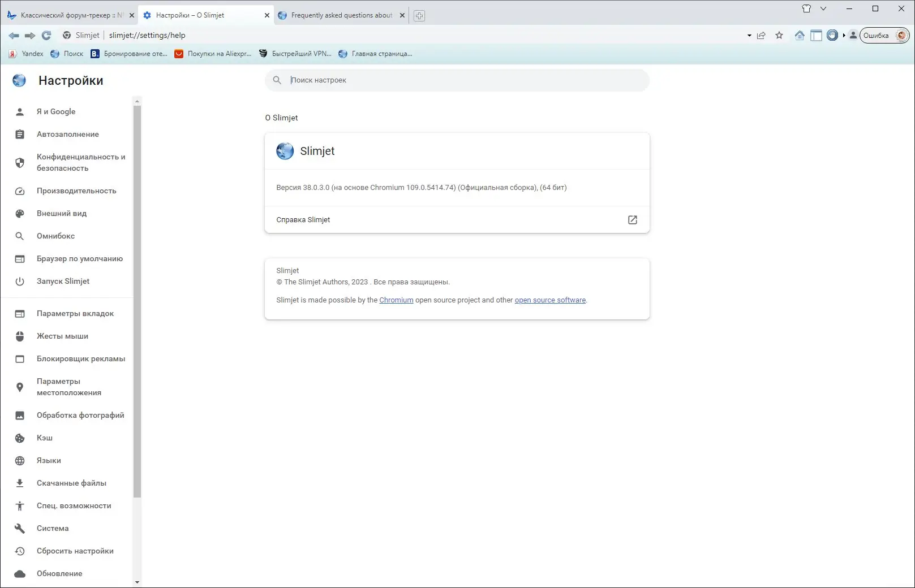915x588 pixels.
Task: Click the cloud icon for Обновление
Action: (20, 574)
